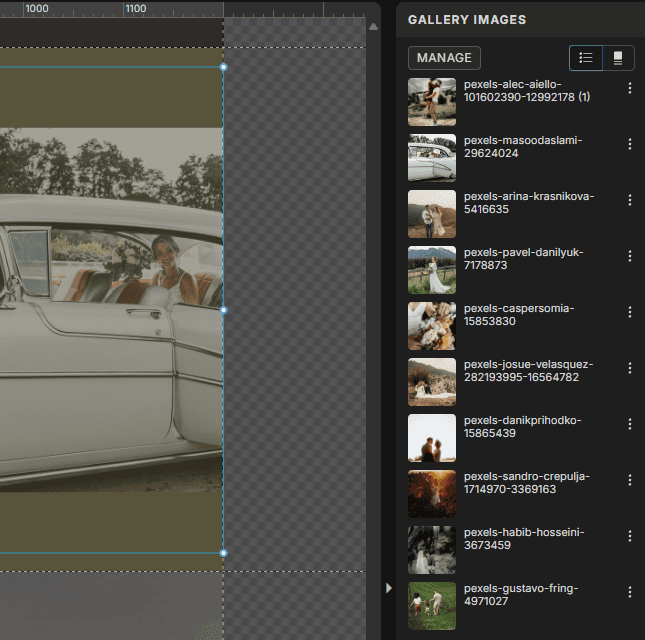Click the 1000 mark on the ruler
The image size is (645, 640).
pos(37,9)
